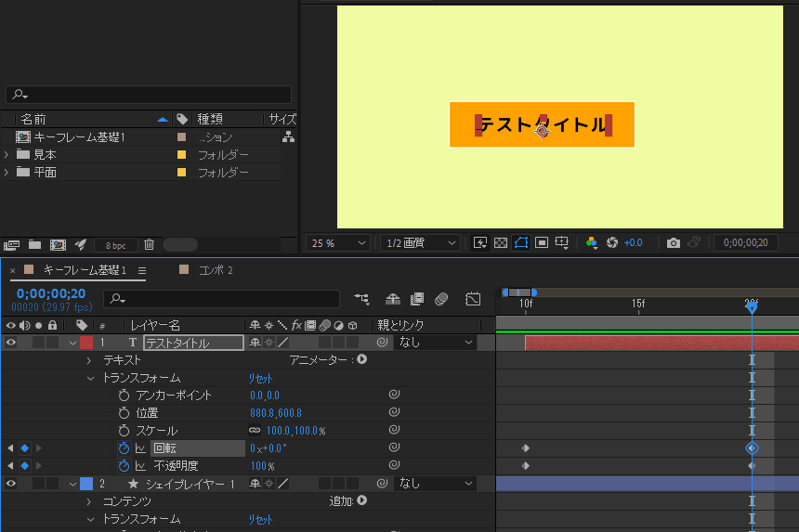Open Show Channel color management icon

tap(592, 243)
